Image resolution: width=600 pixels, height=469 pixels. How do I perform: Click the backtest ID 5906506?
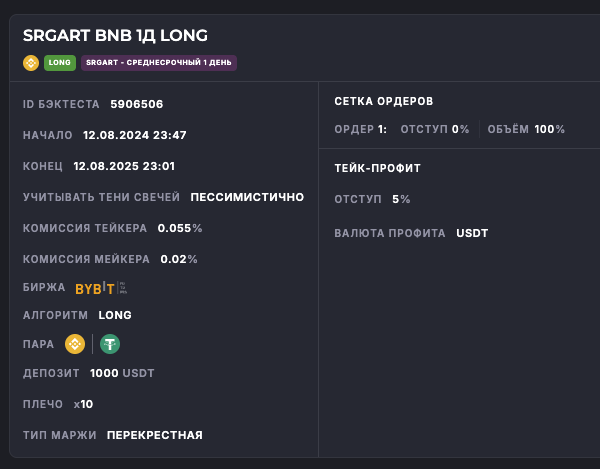tap(136, 104)
